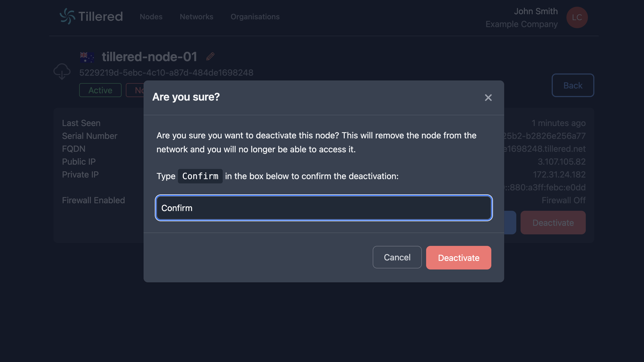Click the node UUID under the title
The height and width of the screenshot is (362, 644).
(166, 72)
